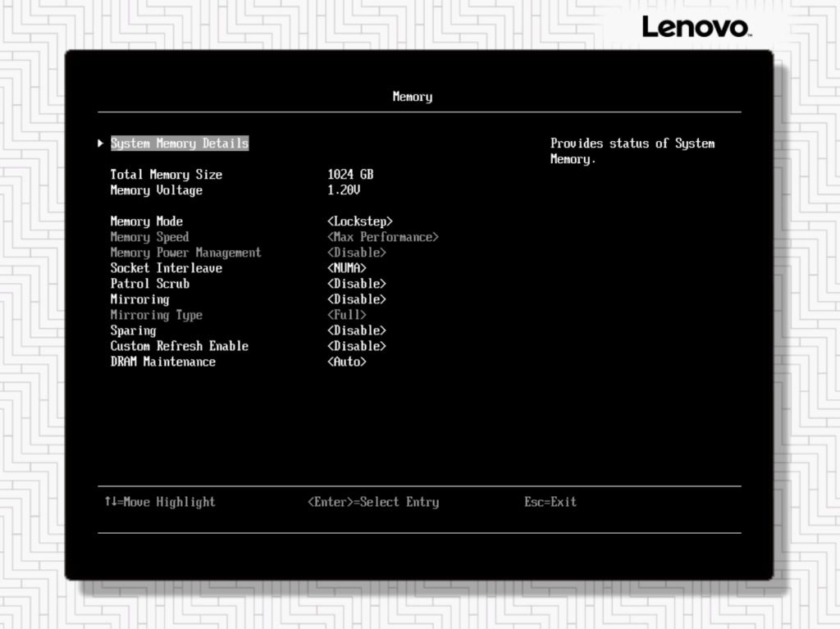Click the Enter=Select Entry hint
Viewport: 840px width, 629px height.
[x=373, y=502]
